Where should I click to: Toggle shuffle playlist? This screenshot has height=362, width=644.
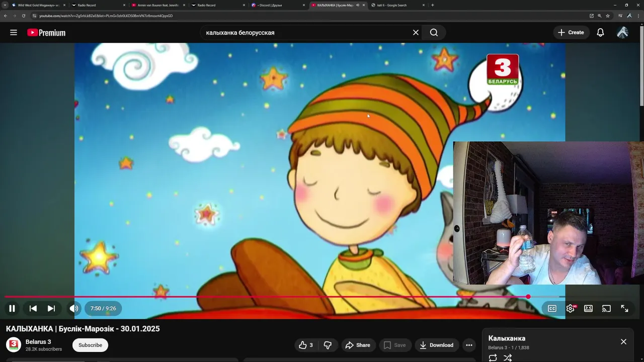[508, 357]
